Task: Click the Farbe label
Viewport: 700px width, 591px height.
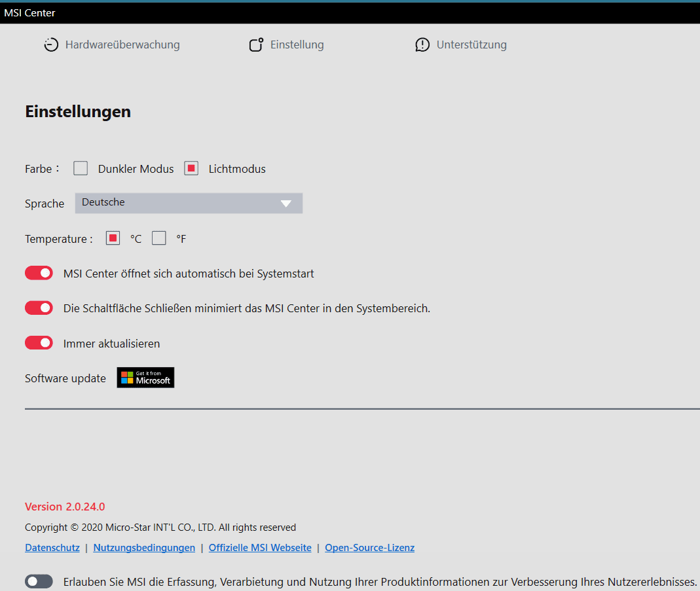Action: click(x=41, y=169)
